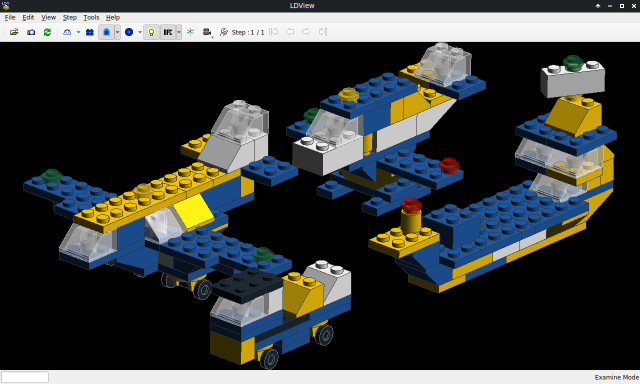
Task: Toggle the lighting bulb button
Action: coord(151,32)
